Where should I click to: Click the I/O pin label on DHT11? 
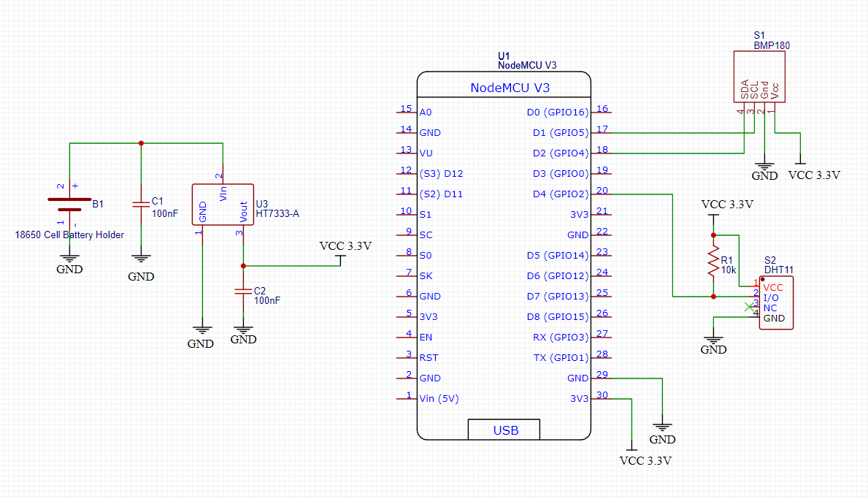771,298
